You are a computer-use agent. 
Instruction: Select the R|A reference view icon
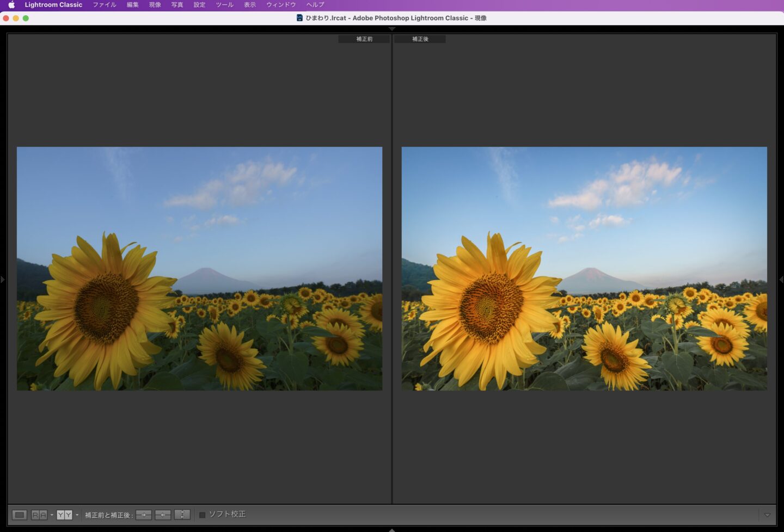tap(39, 515)
